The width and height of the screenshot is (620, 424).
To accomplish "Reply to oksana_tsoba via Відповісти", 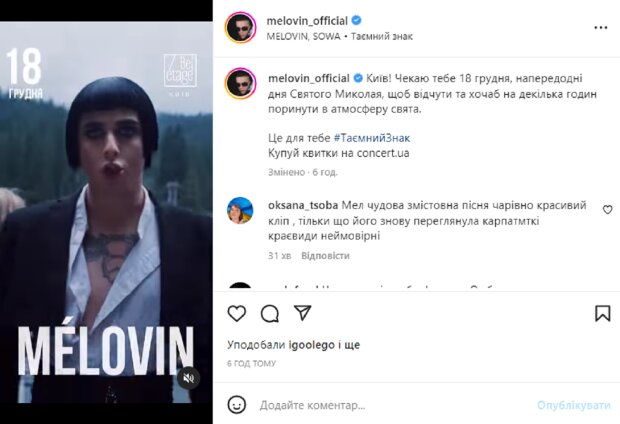I will coord(325,256).
